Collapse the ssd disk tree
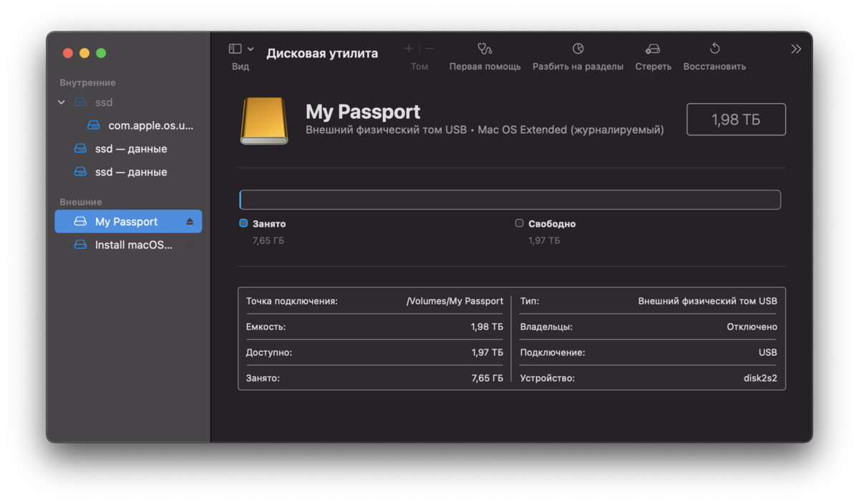Screen dimensions: 859x504 coord(62,102)
